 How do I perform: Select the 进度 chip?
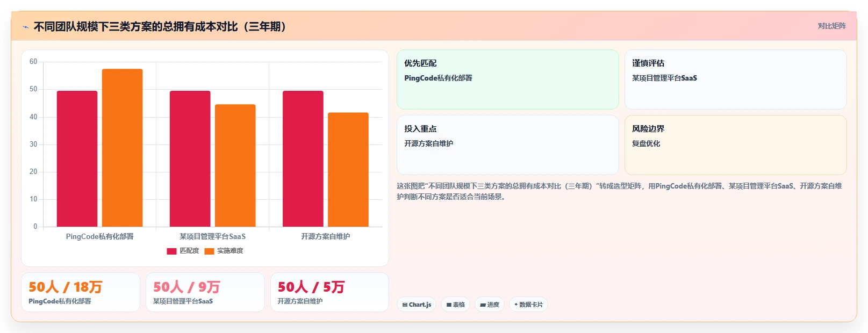489,305
